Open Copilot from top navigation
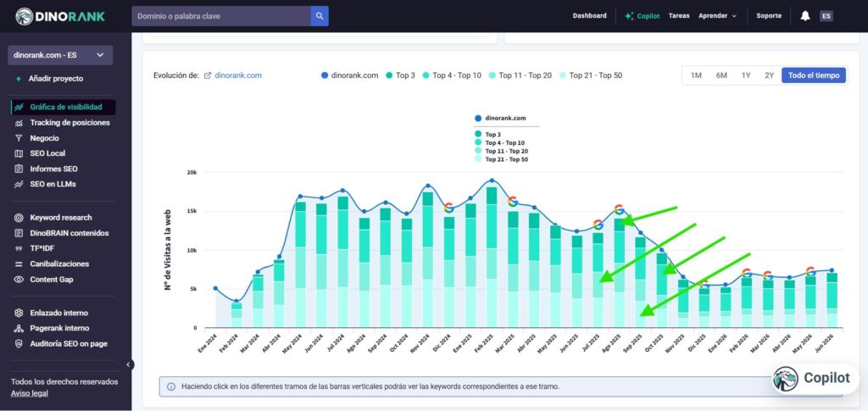Viewport: 868px width, 411px height. click(x=643, y=16)
